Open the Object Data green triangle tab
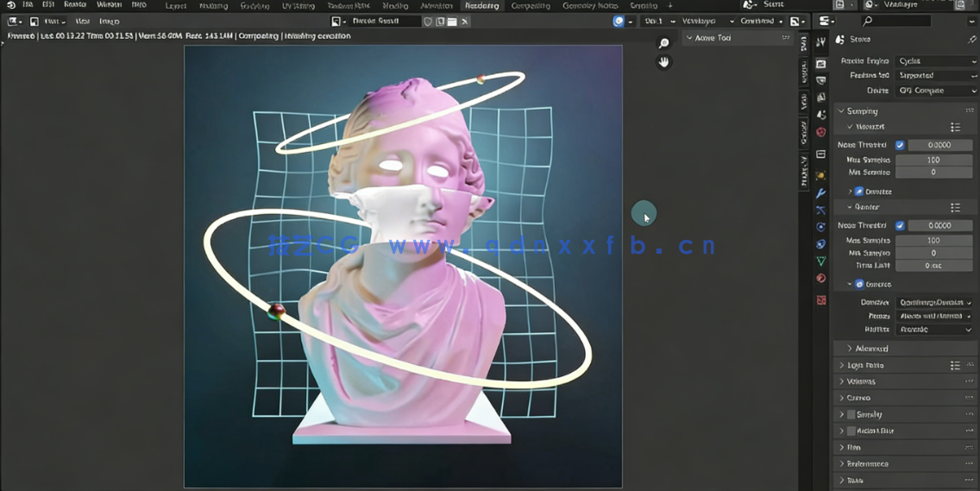 (820, 261)
